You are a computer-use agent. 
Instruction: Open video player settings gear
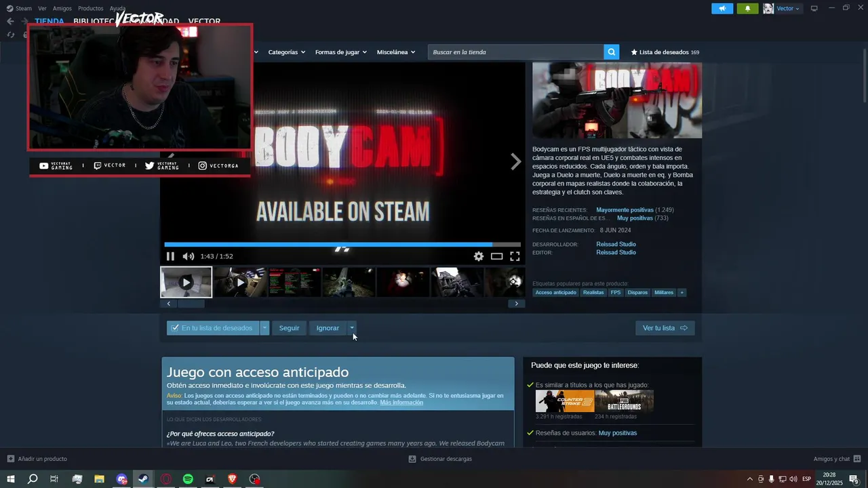tap(479, 256)
